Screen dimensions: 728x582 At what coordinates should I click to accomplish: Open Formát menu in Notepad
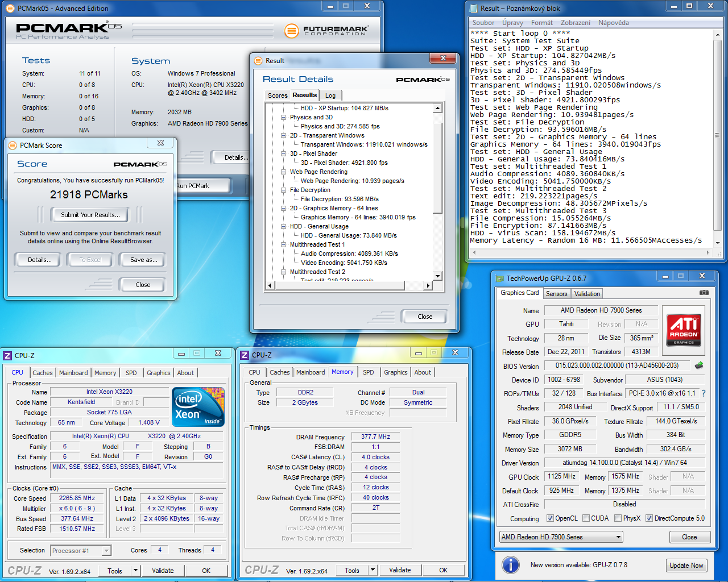[x=542, y=23]
